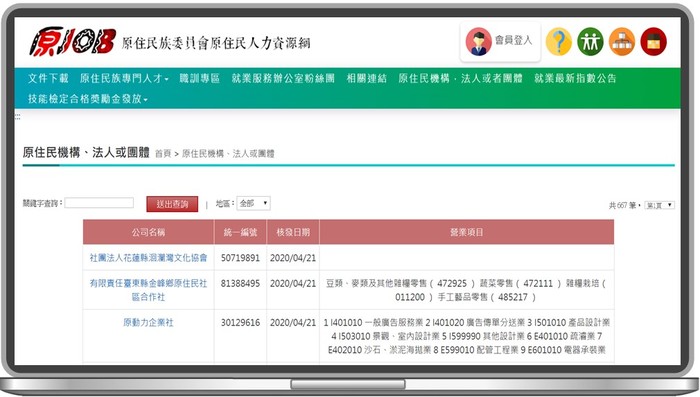
Task: Open the 相關連結 menu item
Action: coord(367,78)
